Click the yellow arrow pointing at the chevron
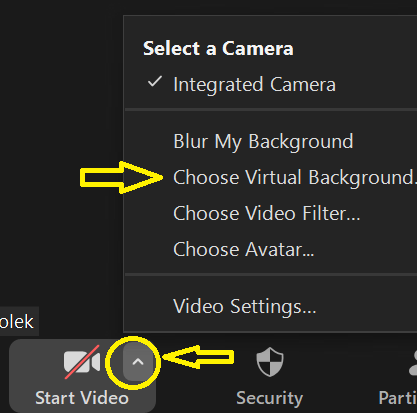 (x=198, y=357)
